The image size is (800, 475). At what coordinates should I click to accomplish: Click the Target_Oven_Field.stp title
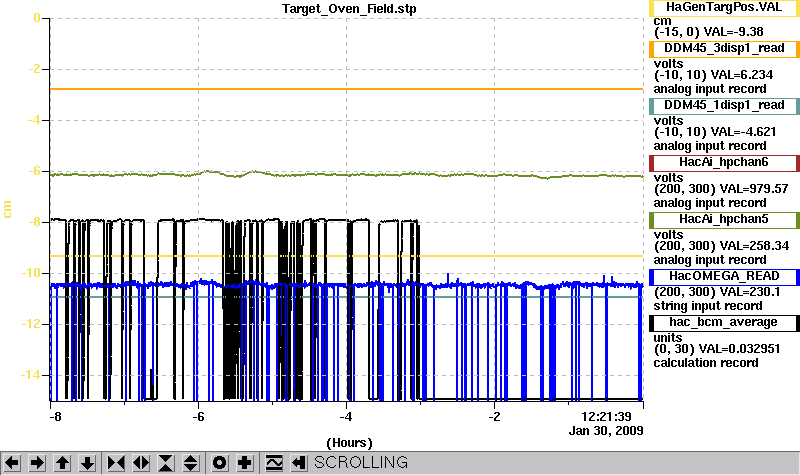click(x=349, y=9)
